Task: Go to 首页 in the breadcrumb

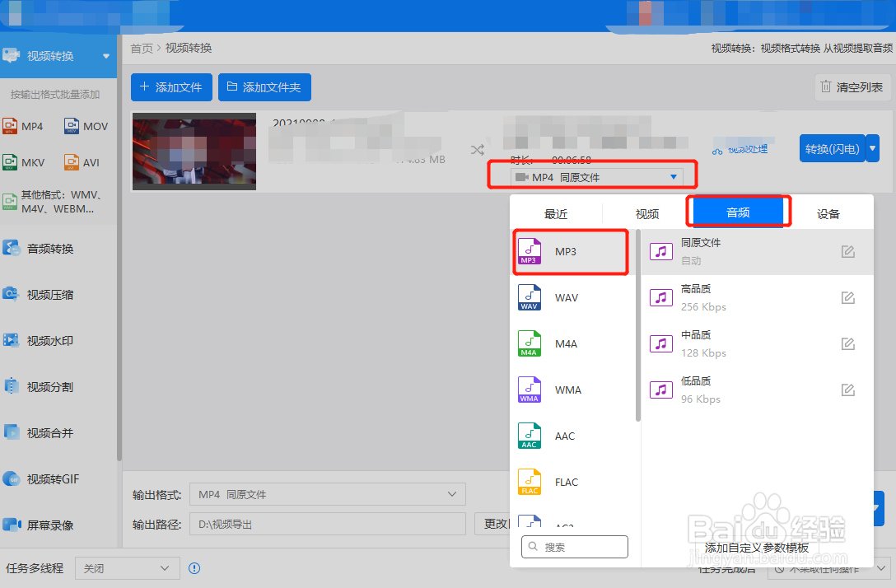Action: [x=141, y=48]
